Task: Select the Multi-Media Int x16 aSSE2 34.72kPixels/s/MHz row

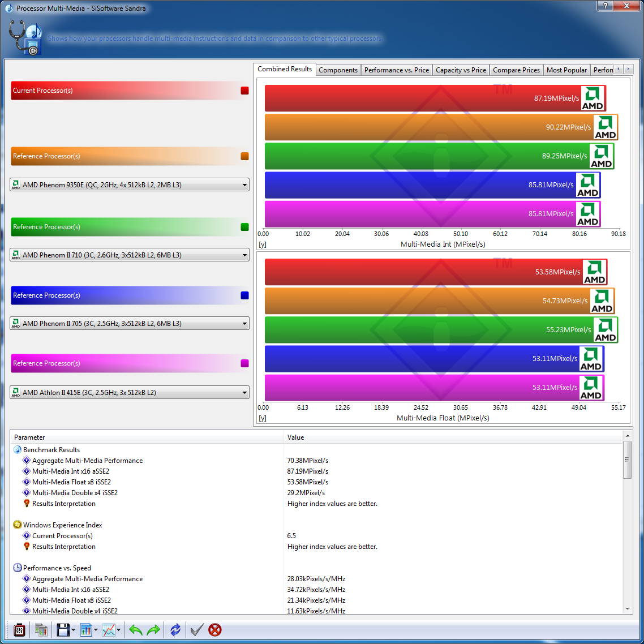Action: tap(316, 589)
